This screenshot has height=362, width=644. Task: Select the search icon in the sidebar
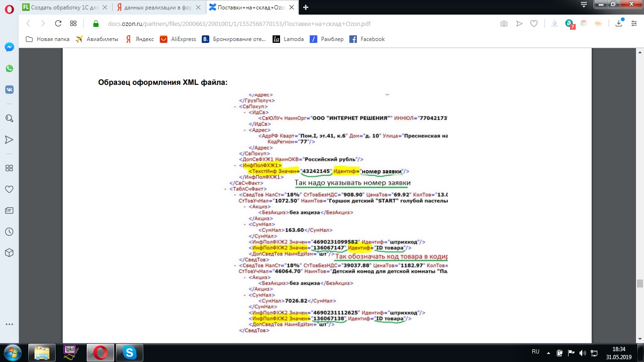[8, 118]
